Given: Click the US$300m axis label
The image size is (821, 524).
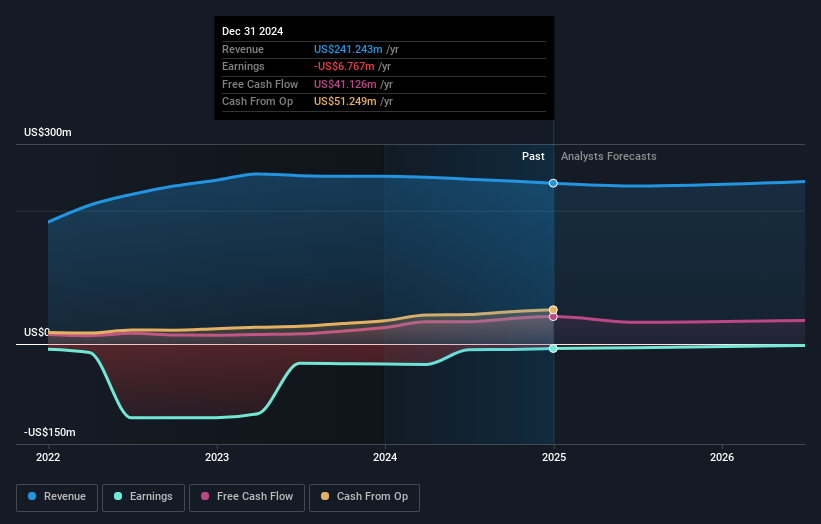Looking at the screenshot, I should tap(48, 132).
